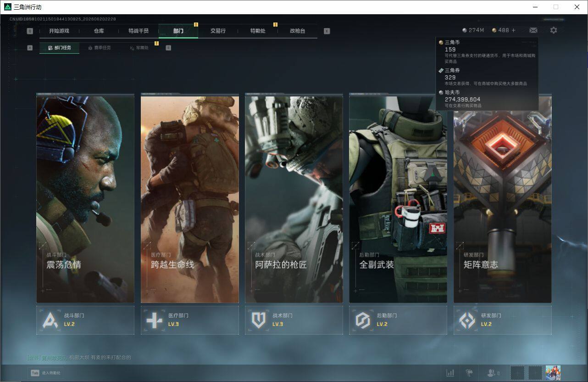Image resolution: width=588 pixels, height=382 pixels.
Task: Click the 329 三角券 value in tooltip
Action: (450, 78)
